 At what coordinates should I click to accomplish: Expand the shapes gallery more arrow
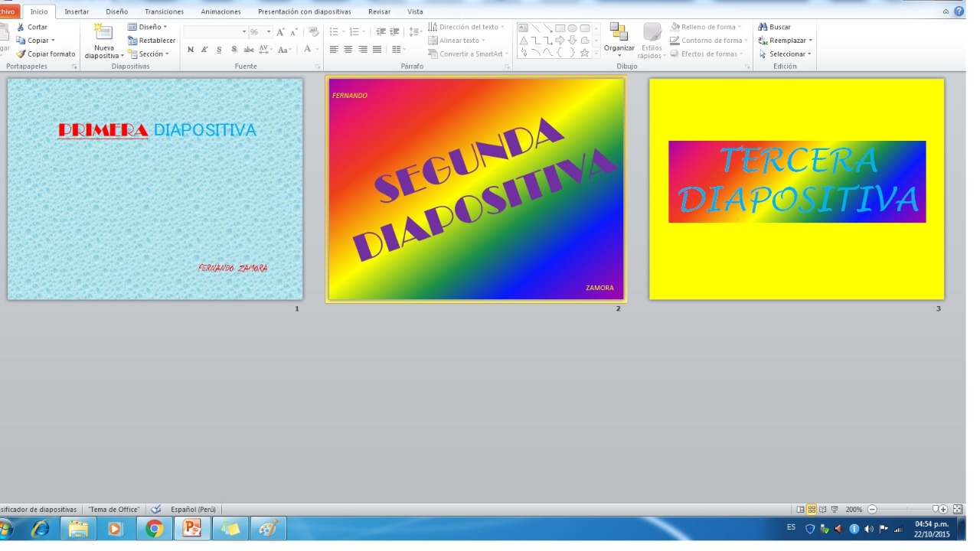click(596, 54)
